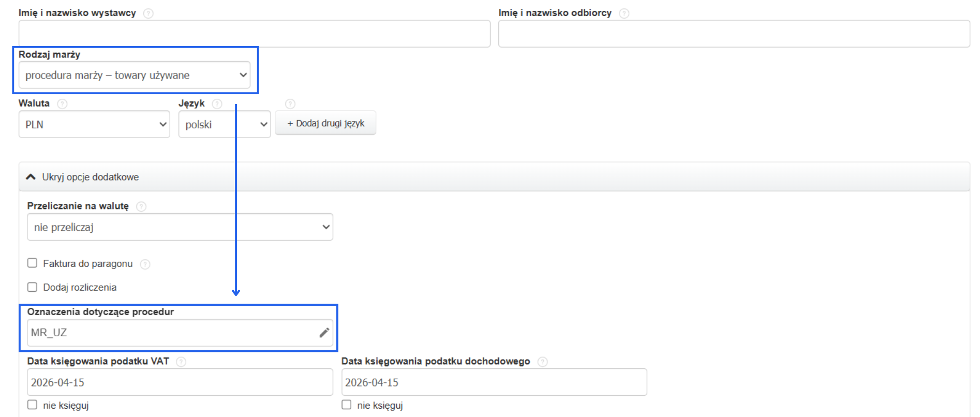
Task: Click help icon beside Data księgowania podatku VAT
Action: click(181, 362)
